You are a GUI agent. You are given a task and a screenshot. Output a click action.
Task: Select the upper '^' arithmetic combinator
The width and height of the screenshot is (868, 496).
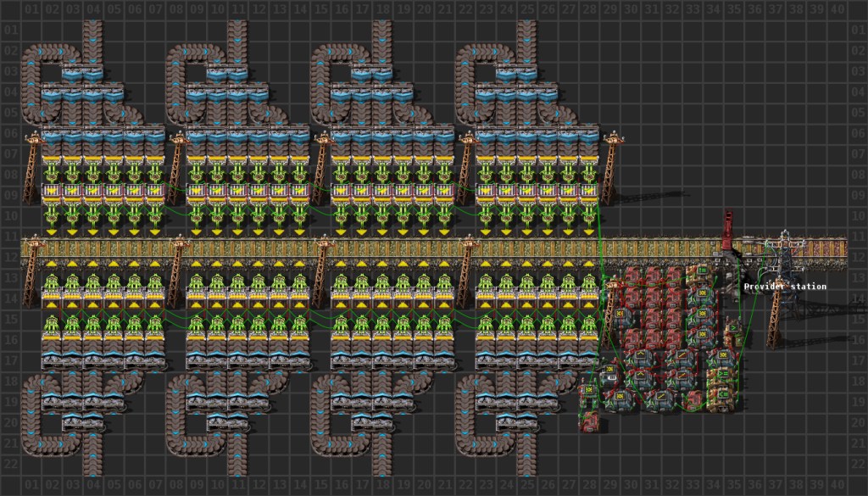[639, 358]
